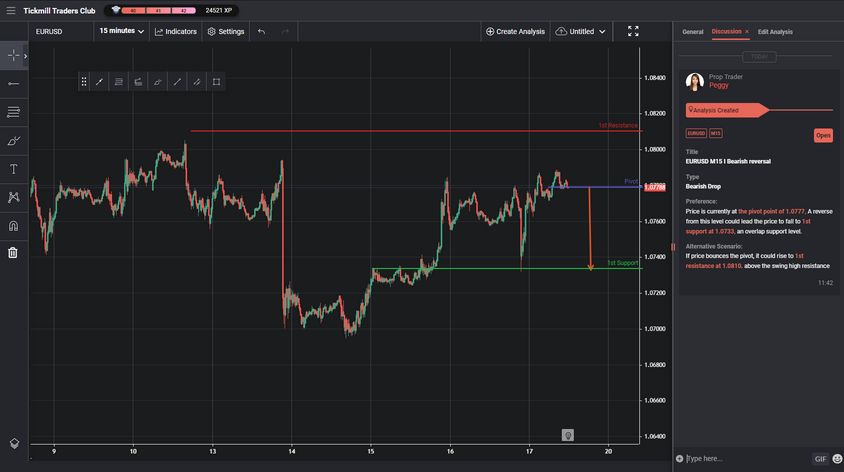The height and width of the screenshot is (472, 844).
Task: Click the layers icon at sidebar bottom
Action: (x=14, y=443)
